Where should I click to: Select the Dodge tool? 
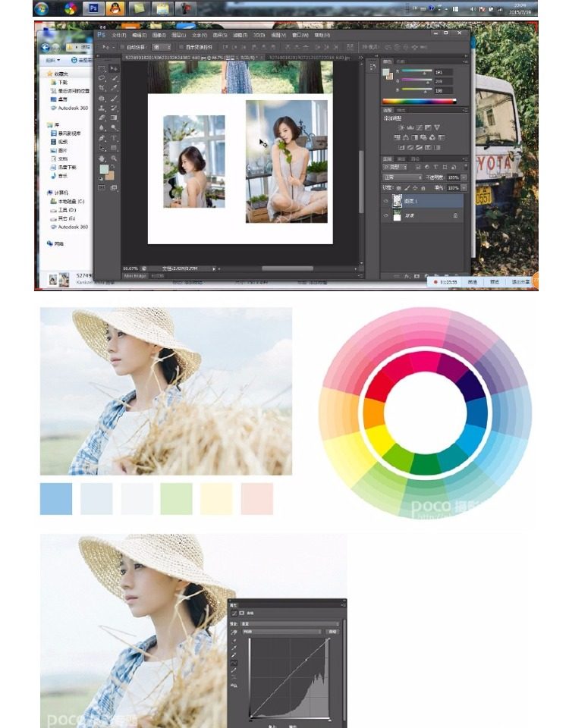(114, 127)
